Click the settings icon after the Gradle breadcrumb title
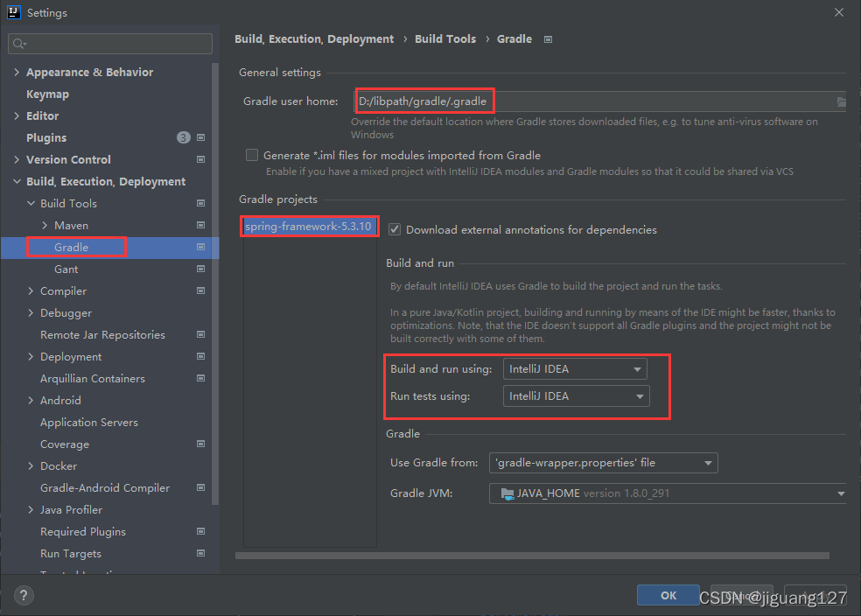The height and width of the screenshot is (616, 861). 548,38
